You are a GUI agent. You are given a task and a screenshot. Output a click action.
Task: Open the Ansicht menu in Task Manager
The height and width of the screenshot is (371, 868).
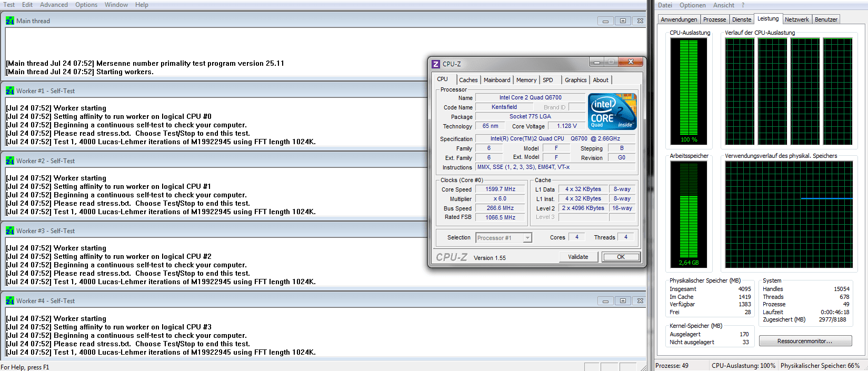coord(724,5)
